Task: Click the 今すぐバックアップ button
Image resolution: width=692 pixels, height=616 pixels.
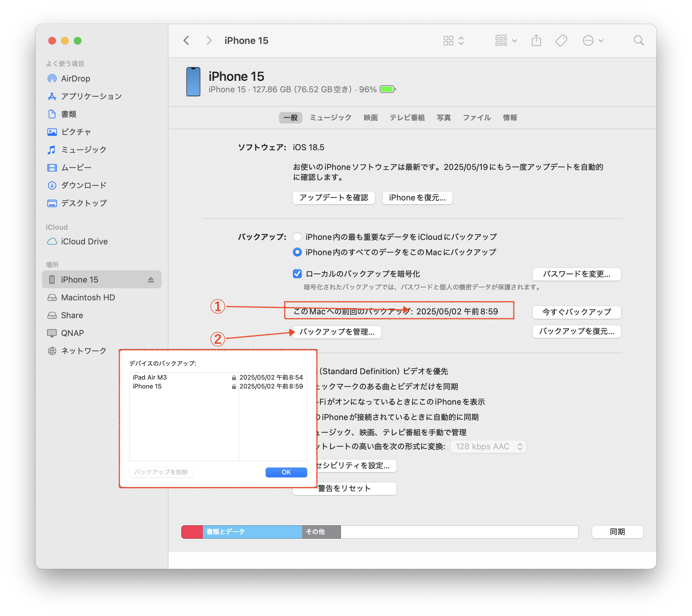Action: coord(576,312)
